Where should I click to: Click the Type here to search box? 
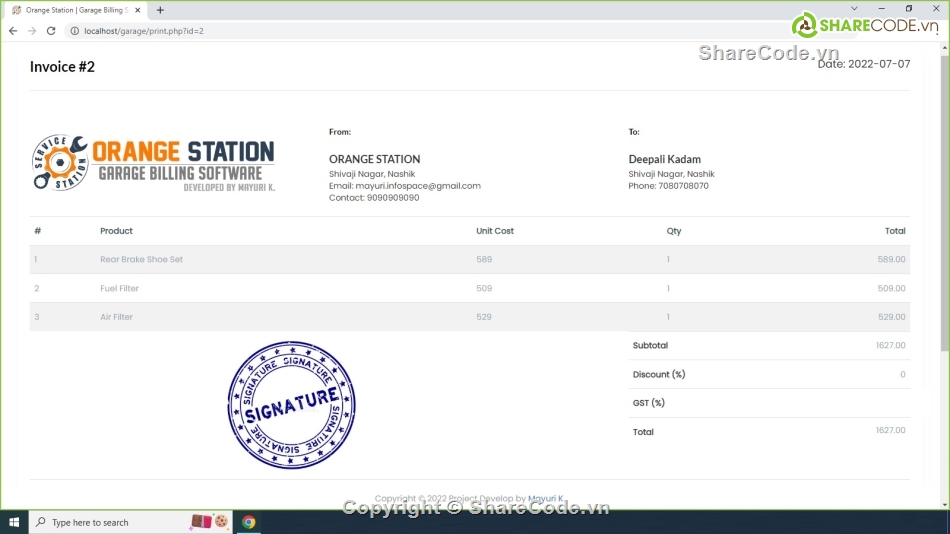coord(130,522)
